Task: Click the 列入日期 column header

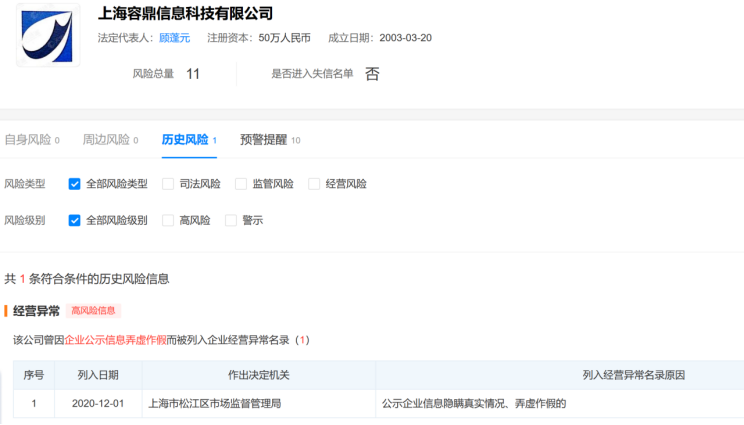Action: pyautogui.click(x=98, y=375)
